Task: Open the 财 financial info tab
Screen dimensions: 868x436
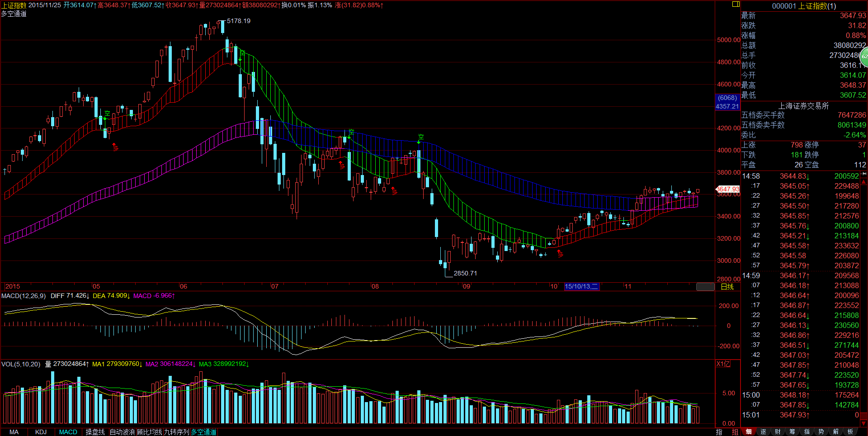Action: (778, 431)
